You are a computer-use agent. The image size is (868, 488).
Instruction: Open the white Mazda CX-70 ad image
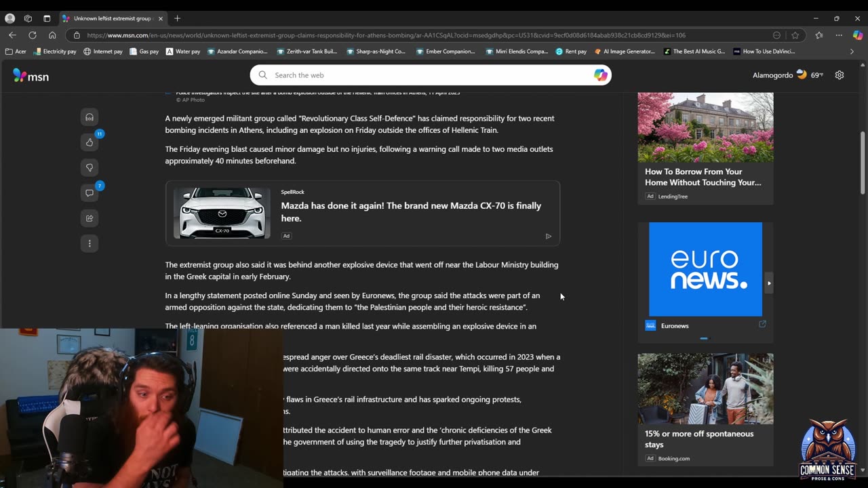click(222, 213)
